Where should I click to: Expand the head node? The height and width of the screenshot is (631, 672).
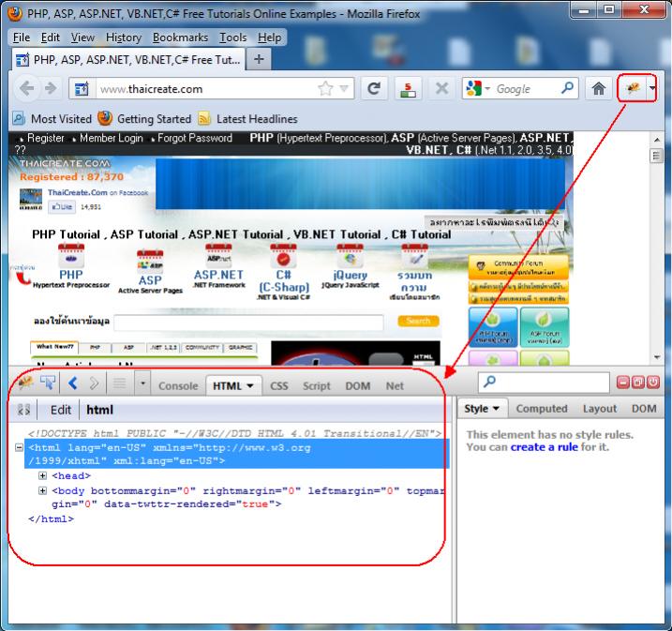(42, 475)
